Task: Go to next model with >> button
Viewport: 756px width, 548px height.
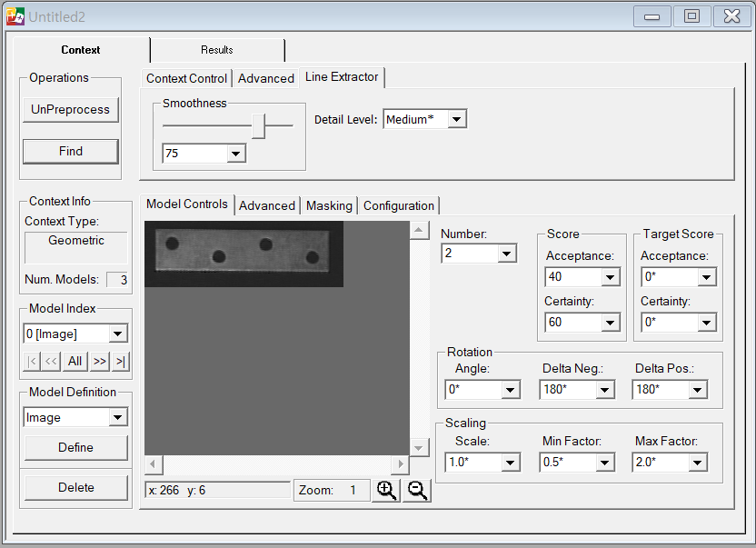Action: (x=100, y=362)
